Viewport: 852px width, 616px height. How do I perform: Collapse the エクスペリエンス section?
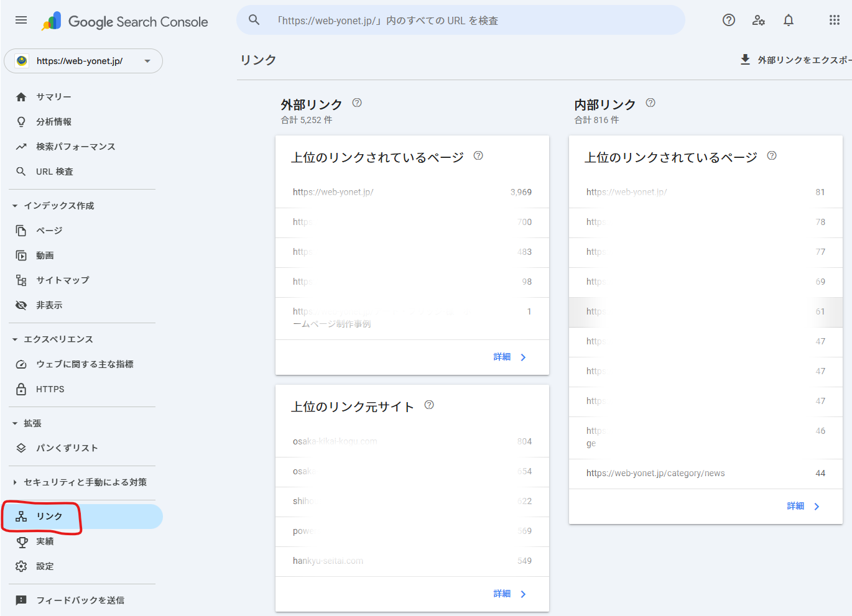point(15,339)
